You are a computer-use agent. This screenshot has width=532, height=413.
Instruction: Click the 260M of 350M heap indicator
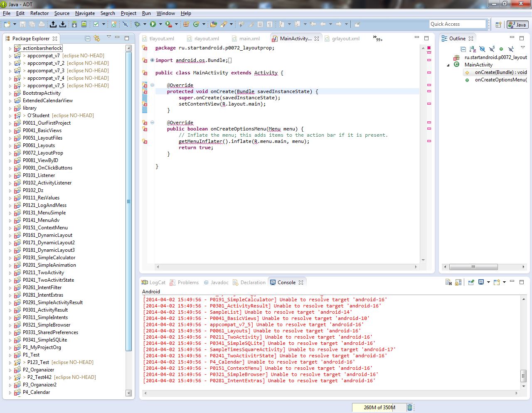pyautogui.click(x=379, y=407)
